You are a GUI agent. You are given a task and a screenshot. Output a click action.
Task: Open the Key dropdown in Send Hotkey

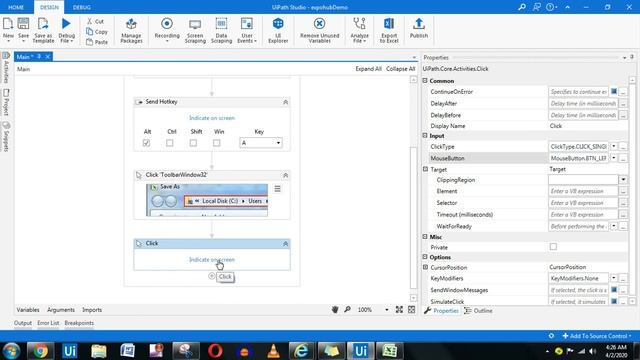click(278, 143)
